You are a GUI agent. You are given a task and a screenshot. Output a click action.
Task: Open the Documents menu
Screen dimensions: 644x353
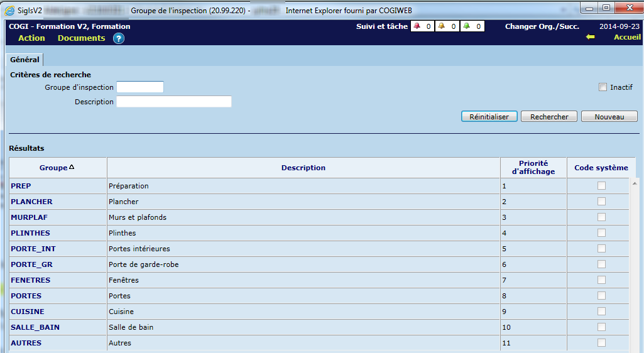click(81, 38)
